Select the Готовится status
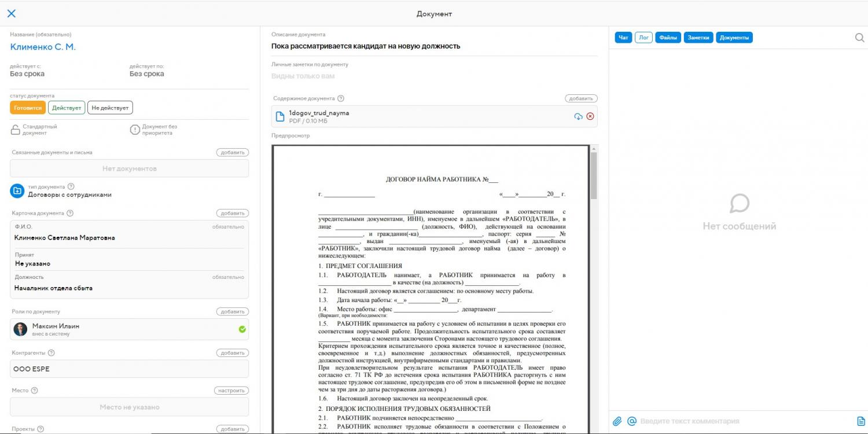868x434 pixels. tap(27, 108)
